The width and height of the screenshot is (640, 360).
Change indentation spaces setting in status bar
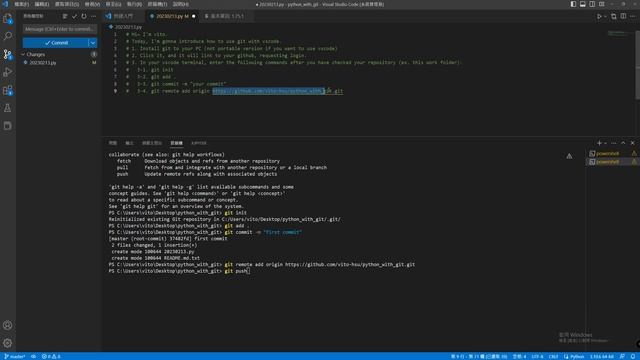pos(519,356)
